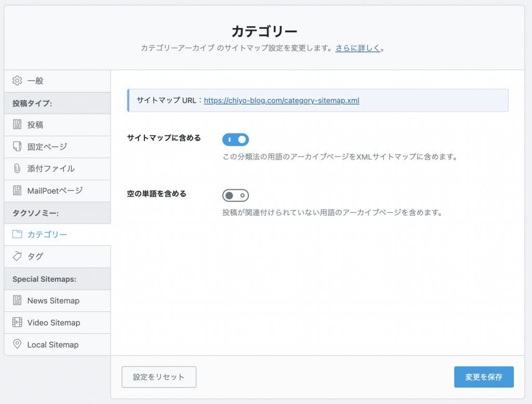Click the カテゴリー folder icon
Screen dimensions: 532x404
pos(17,234)
